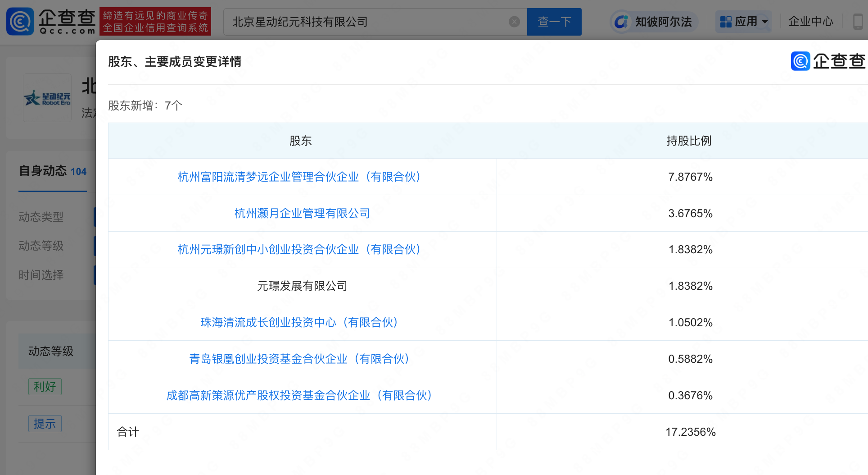
Task: Open 青岛银凰创业投资基金合伙企业 link
Action: (299, 359)
